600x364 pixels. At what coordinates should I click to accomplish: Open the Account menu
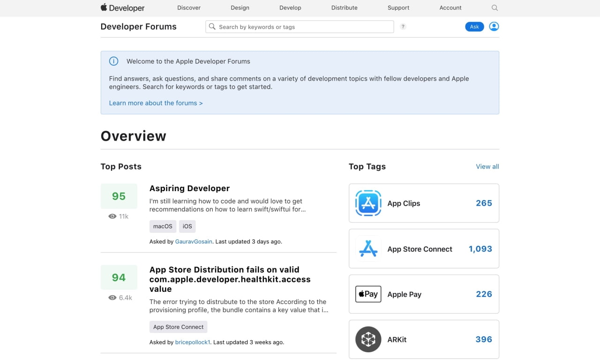450,8
